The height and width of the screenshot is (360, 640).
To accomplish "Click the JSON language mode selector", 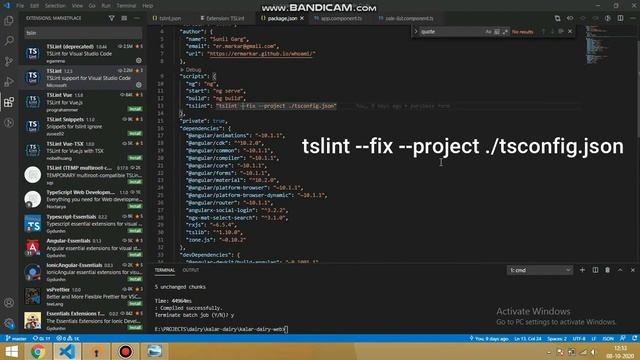I will click(608, 338).
